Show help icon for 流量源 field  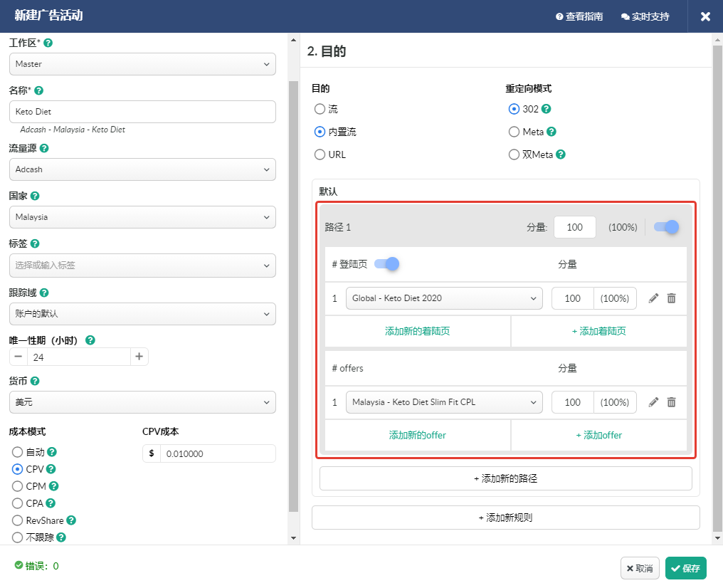click(x=44, y=148)
